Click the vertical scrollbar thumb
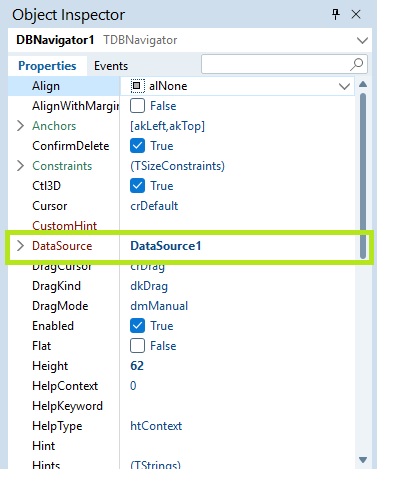Screen dimensions: 397x483 pyautogui.click(x=363, y=176)
